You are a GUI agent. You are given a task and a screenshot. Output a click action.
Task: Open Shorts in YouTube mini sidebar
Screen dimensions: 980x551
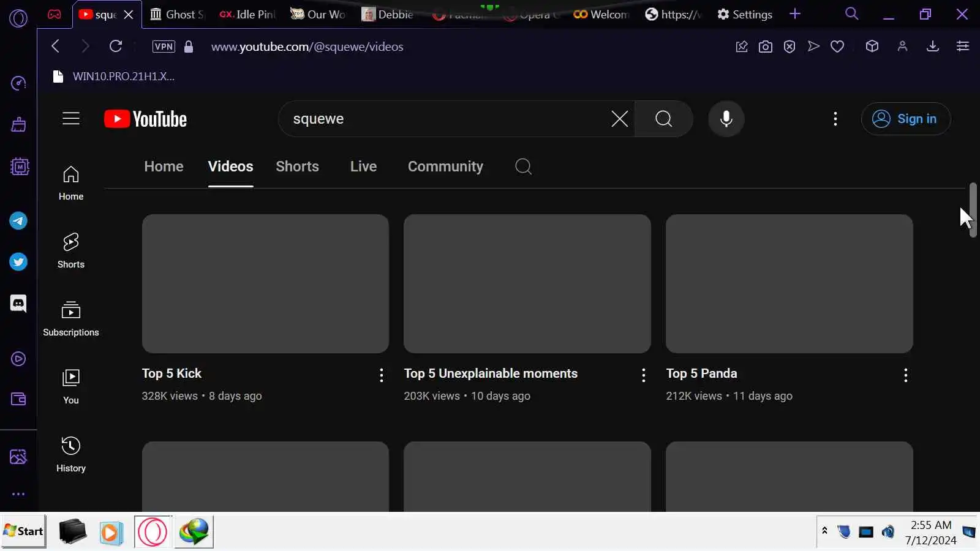tap(71, 251)
